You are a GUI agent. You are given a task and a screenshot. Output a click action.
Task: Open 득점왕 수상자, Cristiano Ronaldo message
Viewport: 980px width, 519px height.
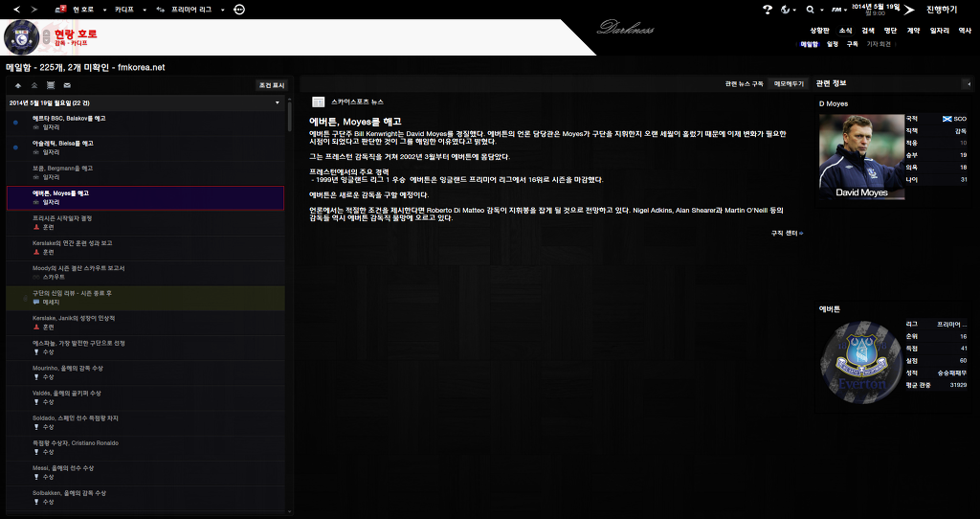[x=145, y=448]
